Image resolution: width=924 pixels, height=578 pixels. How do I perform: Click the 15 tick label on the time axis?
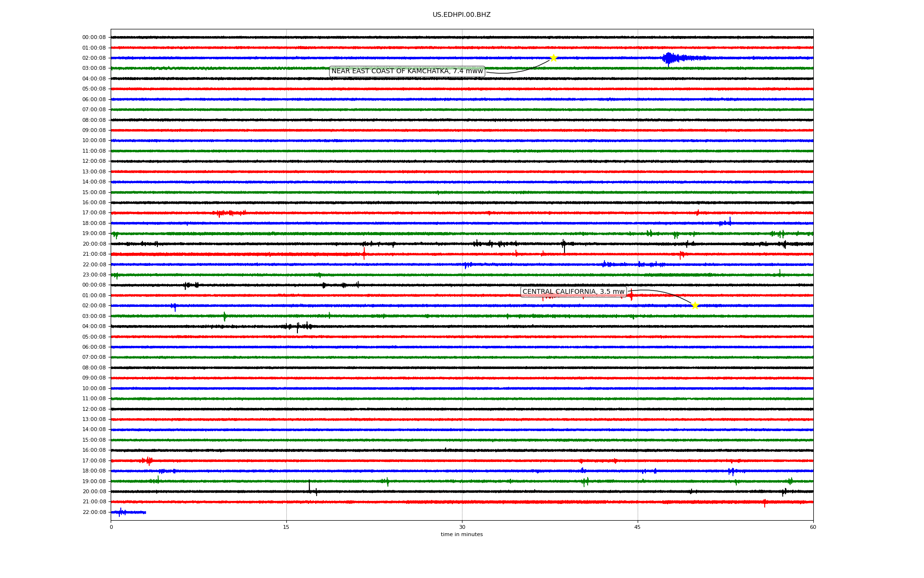tap(286, 527)
